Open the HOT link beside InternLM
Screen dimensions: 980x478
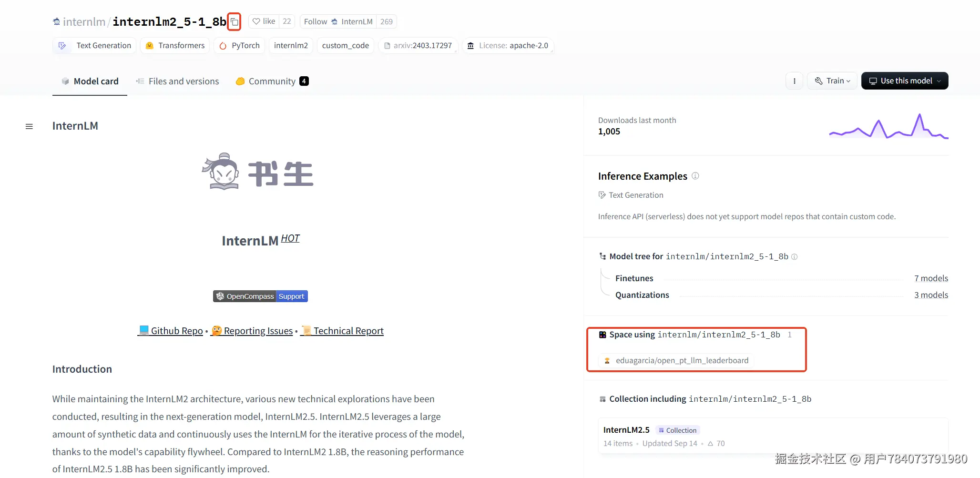point(290,238)
